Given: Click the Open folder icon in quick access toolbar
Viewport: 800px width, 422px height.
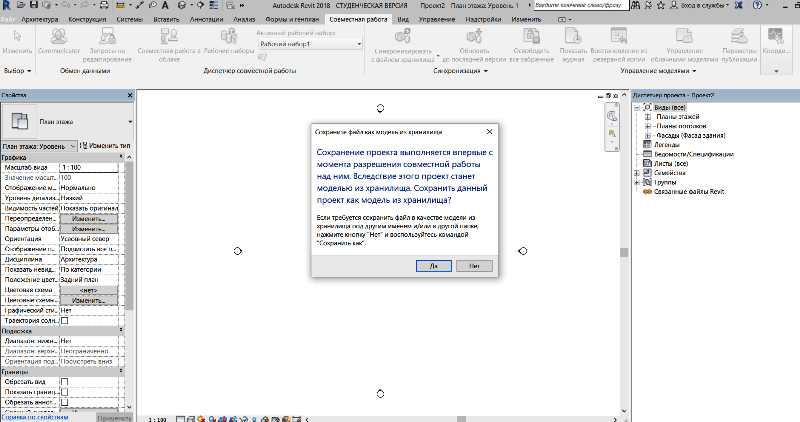Looking at the screenshot, I should point(21,5).
